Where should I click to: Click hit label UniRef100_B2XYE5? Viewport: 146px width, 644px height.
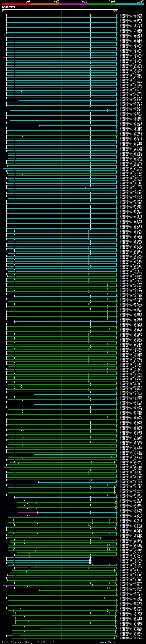[131, 125]
